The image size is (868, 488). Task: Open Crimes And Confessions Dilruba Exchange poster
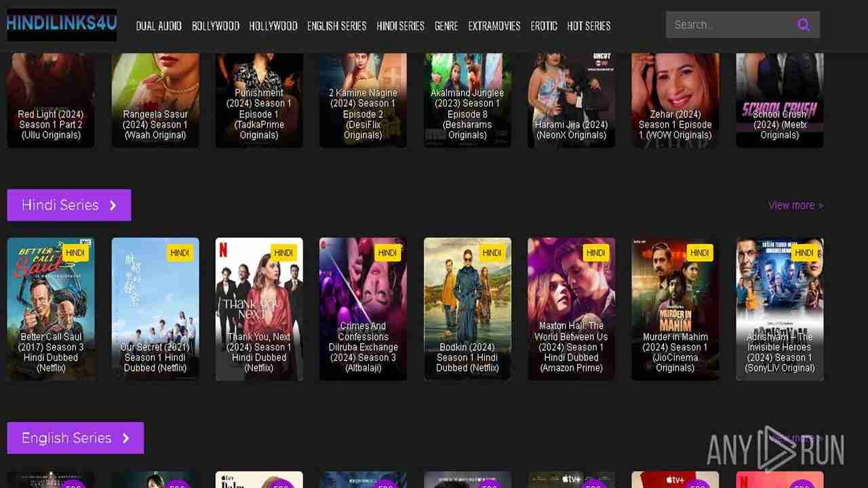(x=363, y=309)
